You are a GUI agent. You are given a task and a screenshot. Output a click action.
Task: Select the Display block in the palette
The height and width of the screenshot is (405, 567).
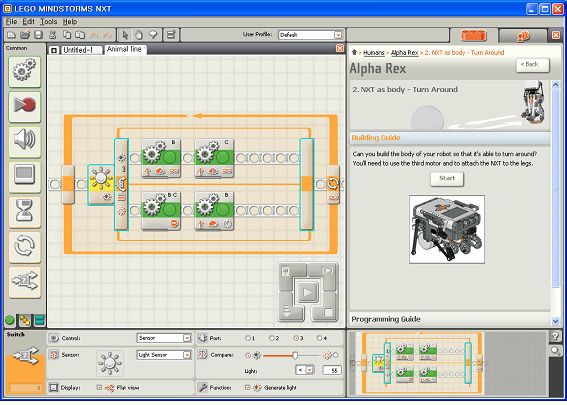pos(25,176)
